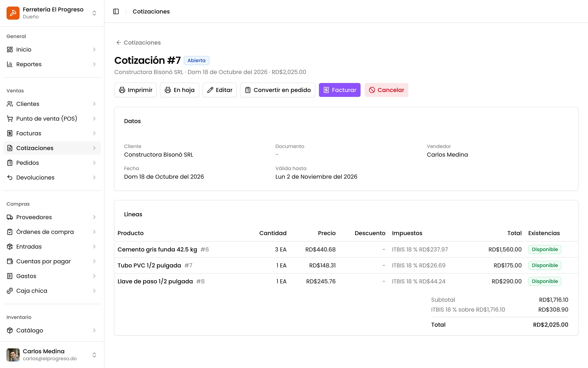Toggle the sidebar panel icon
588x368 pixels.
(x=116, y=11)
